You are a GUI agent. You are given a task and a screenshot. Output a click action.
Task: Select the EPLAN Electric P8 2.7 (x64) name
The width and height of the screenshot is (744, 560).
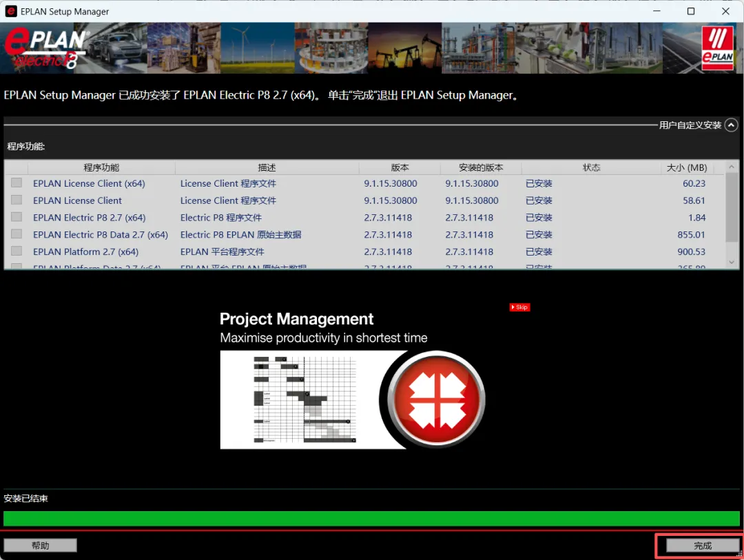(89, 218)
